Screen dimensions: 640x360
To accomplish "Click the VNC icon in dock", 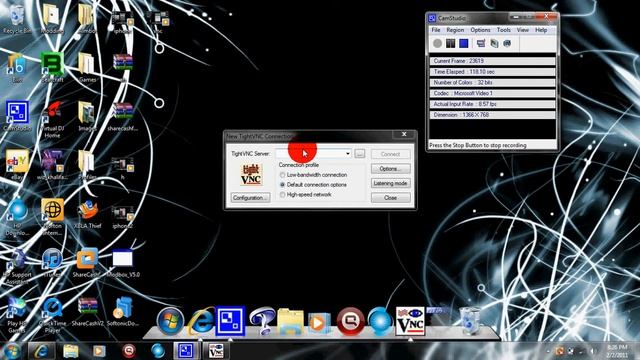I will pyautogui.click(x=410, y=321).
